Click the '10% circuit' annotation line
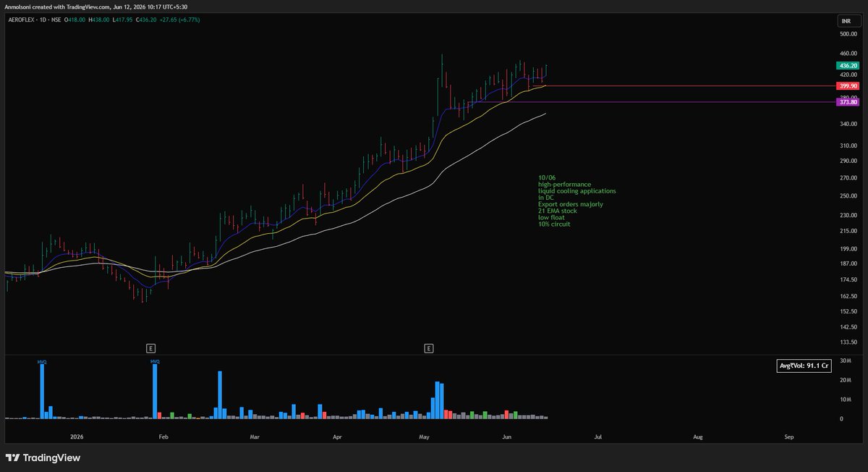The image size is (868, 472). point(554,224)
